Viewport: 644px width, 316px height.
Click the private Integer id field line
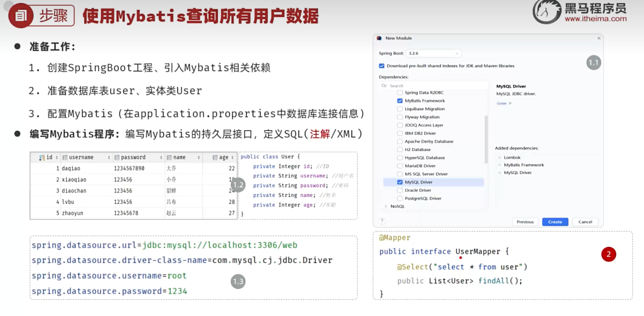click(x=291, y=166)
